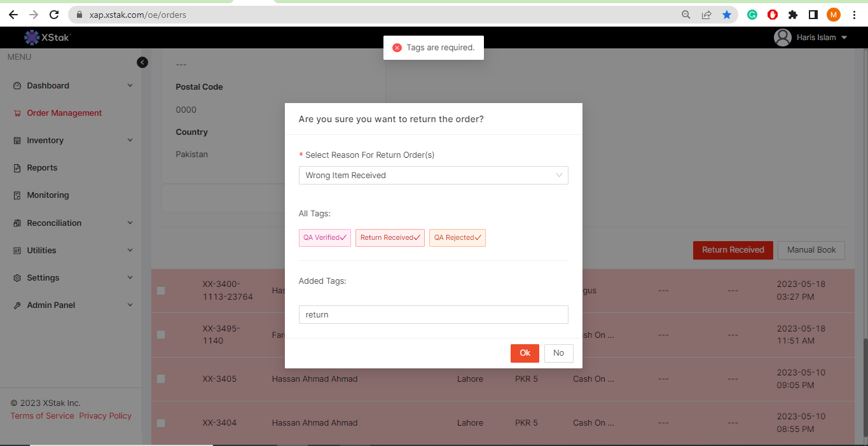Click the Reports document icon
This screenshot has height=446, width=868.
[17, 168]
